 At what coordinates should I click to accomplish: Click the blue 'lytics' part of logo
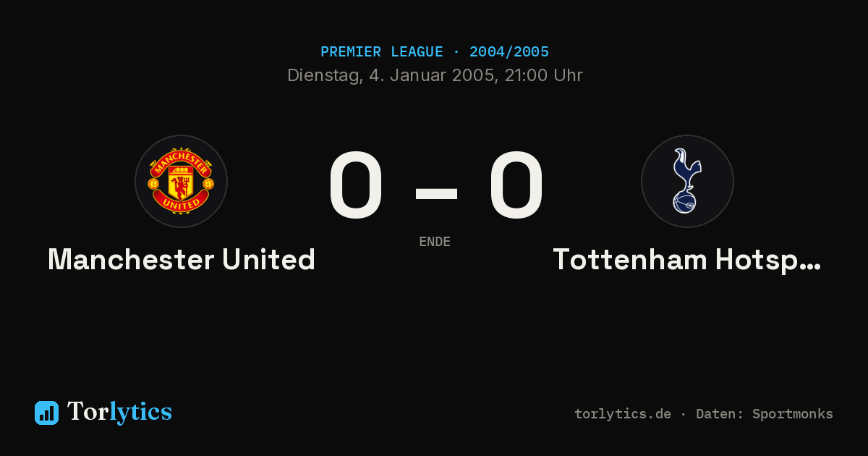pyautogui.click(x=140, y=412)
